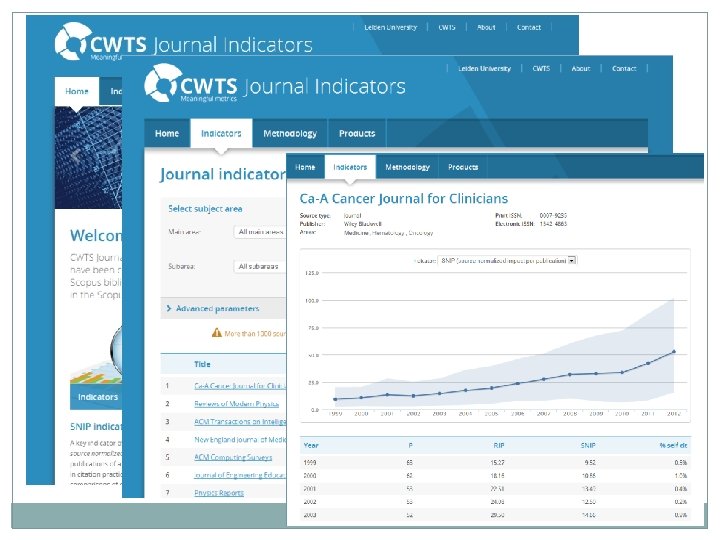
Task: Open ACM Transactions on Intelligent link
Action: [x=239, y=422]
